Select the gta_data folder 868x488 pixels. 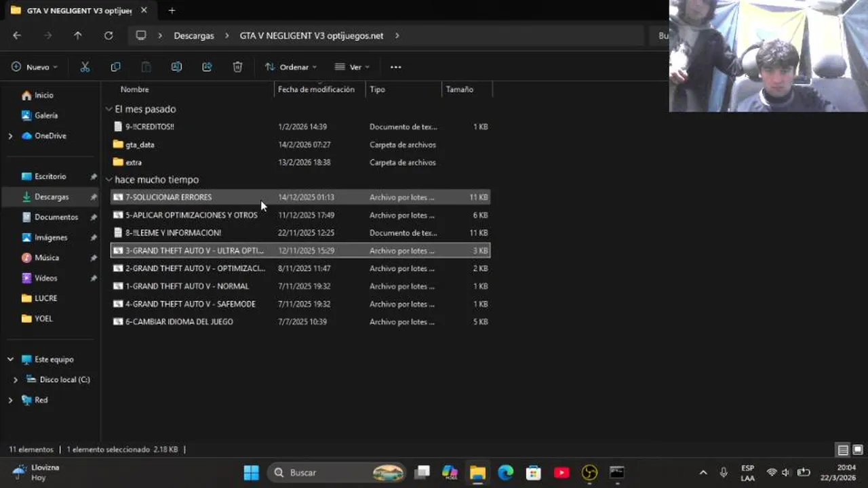300,144
